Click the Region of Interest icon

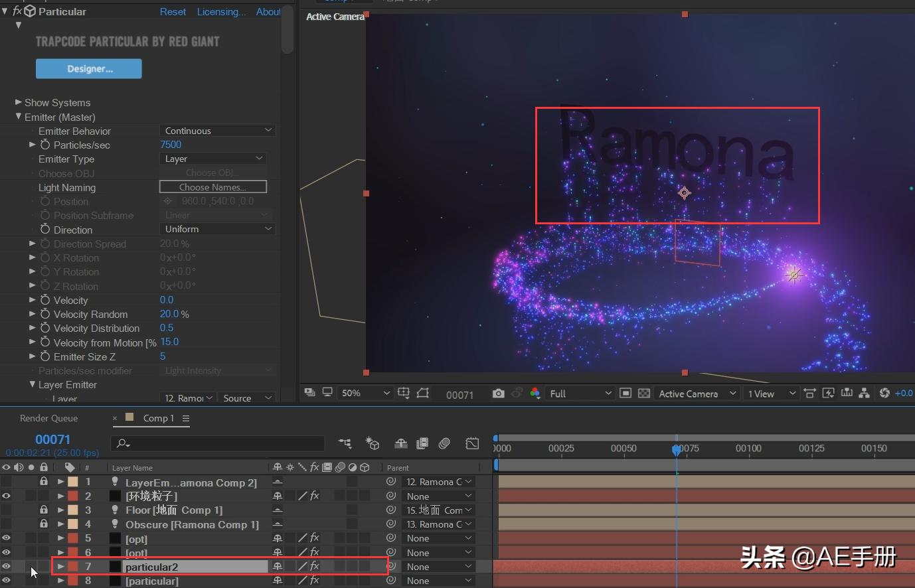pos(423,394)
